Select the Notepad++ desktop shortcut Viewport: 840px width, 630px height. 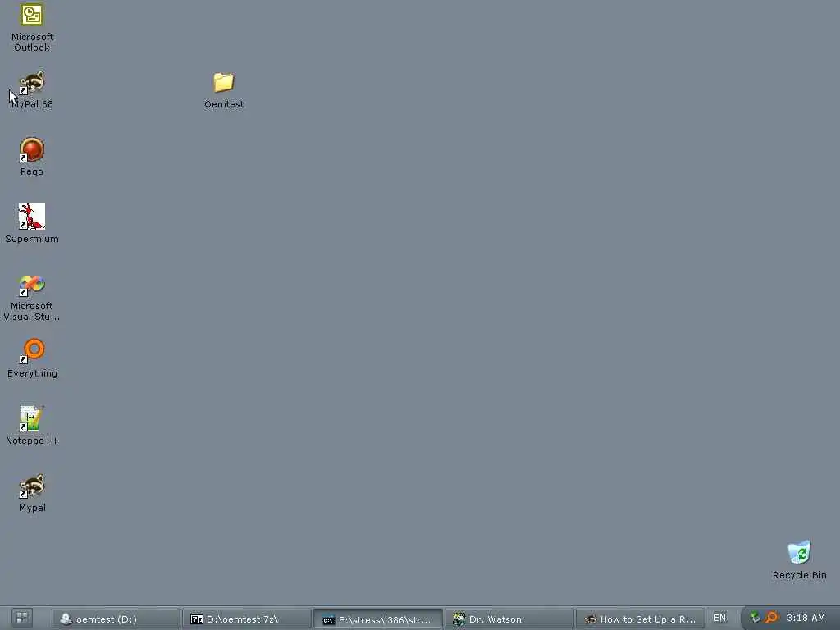[x=32, y=426]
